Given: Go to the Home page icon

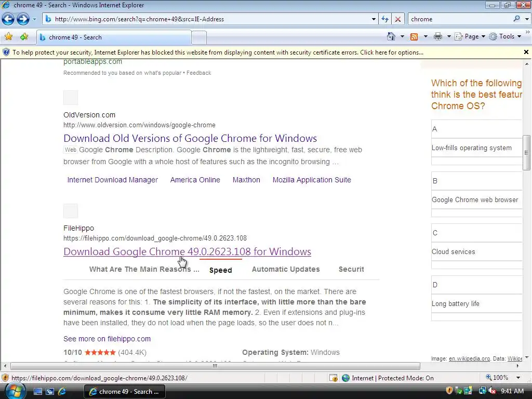Looking at the screenshot, I should pos(391,36).
